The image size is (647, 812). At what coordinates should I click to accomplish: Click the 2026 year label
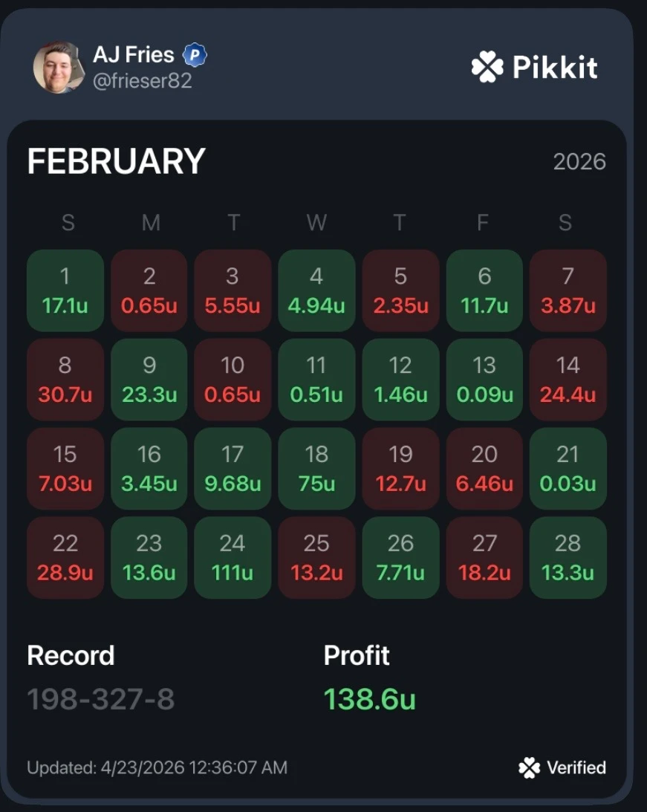tap(579, 161)
